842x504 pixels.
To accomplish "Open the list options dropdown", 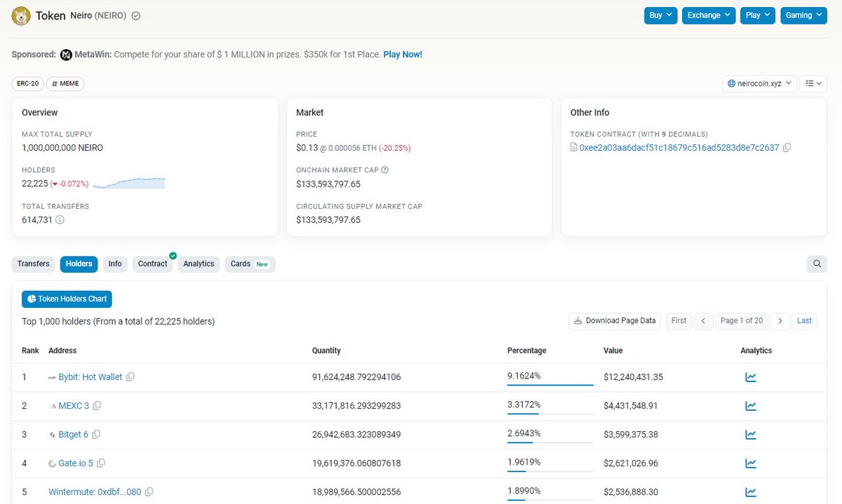I will coord(814,83).
